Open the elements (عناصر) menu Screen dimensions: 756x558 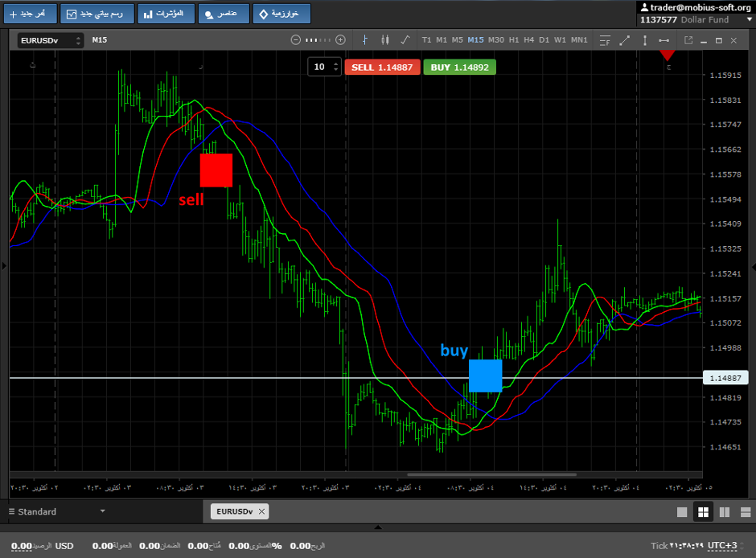pos(224,14)
